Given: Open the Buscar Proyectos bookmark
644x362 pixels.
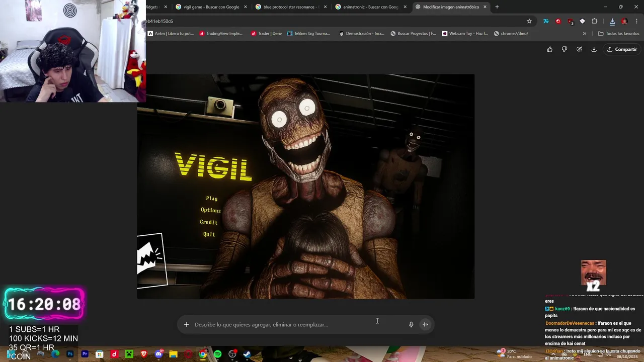Looking at the screenshot, I should pyautogui.click(x=413, y=34).
